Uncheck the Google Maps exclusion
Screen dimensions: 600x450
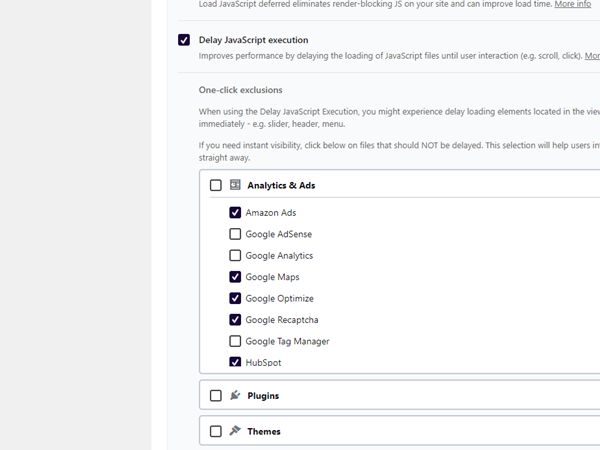tap(235, 277)
